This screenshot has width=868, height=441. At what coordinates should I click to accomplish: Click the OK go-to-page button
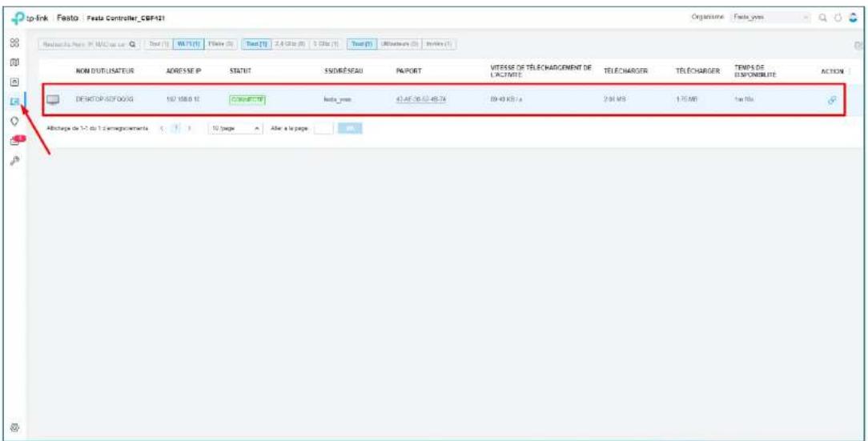(350, 128)
